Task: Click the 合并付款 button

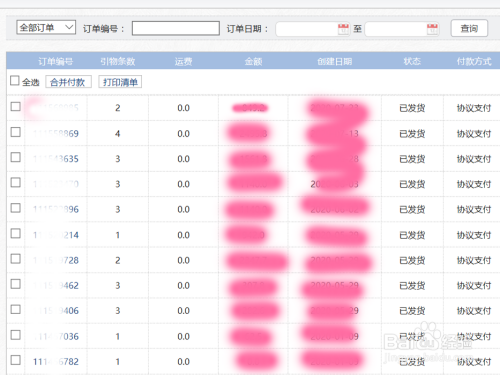Action: coord(68,82)
